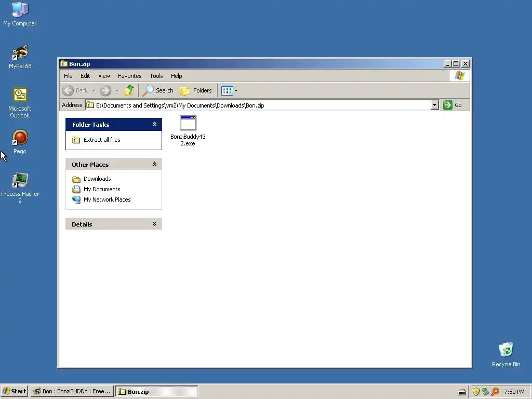Viewport: 532px width, 399px height.
Task: Click the Go button
Action: 453,105
